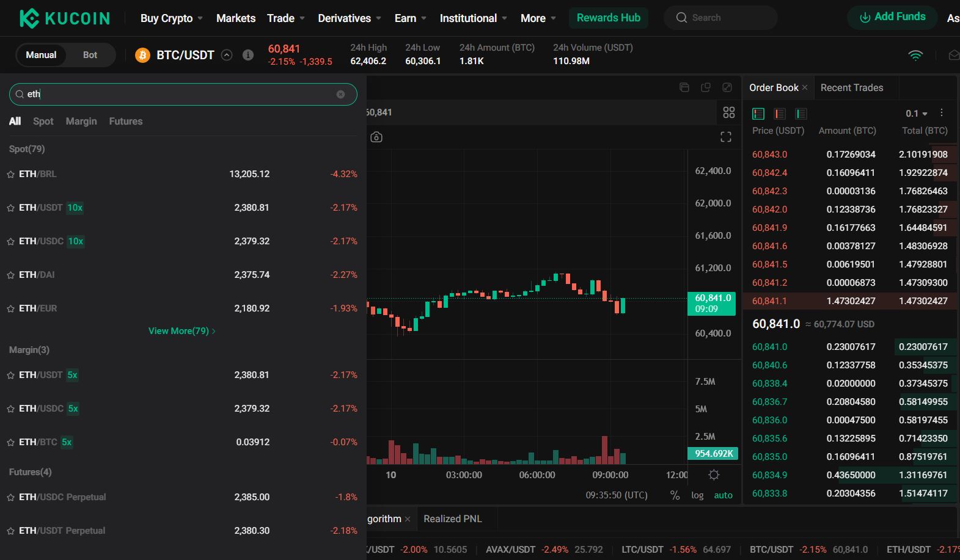Enter fullscreen chart mode

pyautogui.click(x=726, y=137)
